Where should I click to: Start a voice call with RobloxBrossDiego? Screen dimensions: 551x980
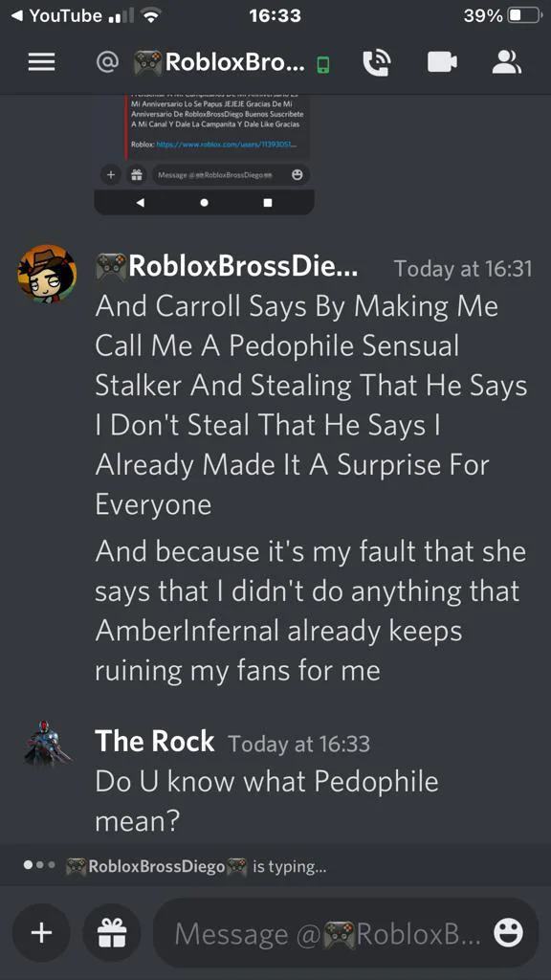[377, 62]
